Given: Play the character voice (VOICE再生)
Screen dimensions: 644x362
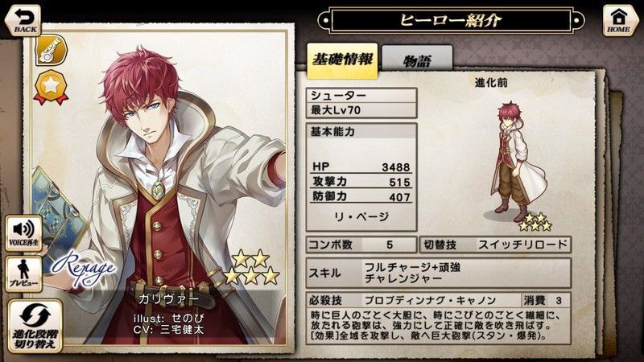Looking at the screenshot, I should tap(24, 233).
